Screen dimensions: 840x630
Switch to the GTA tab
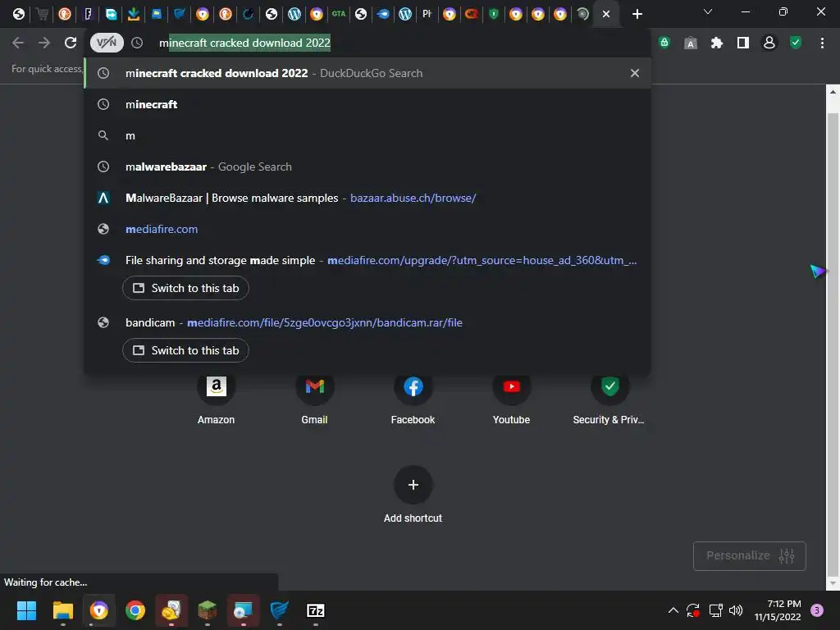point(339,14)
